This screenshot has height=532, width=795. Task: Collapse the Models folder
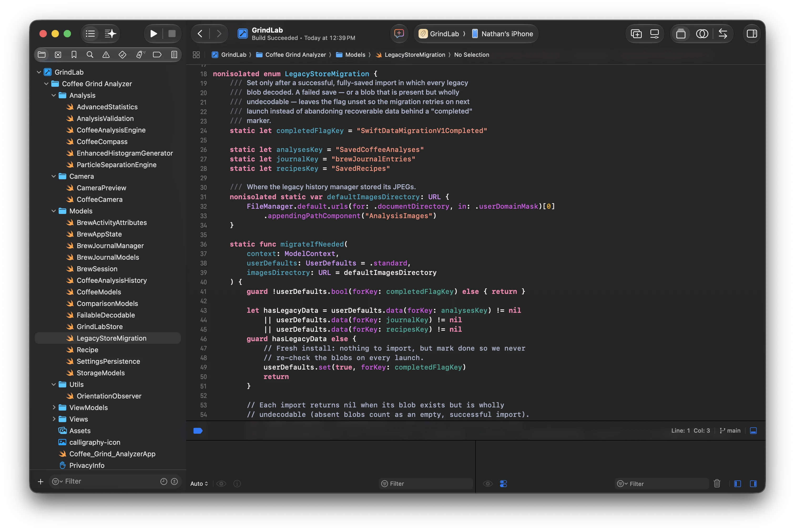tap(54, 211)
